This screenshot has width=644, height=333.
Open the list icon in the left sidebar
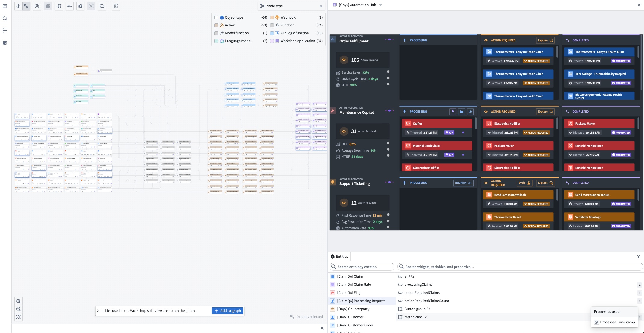tap(5, 30)
